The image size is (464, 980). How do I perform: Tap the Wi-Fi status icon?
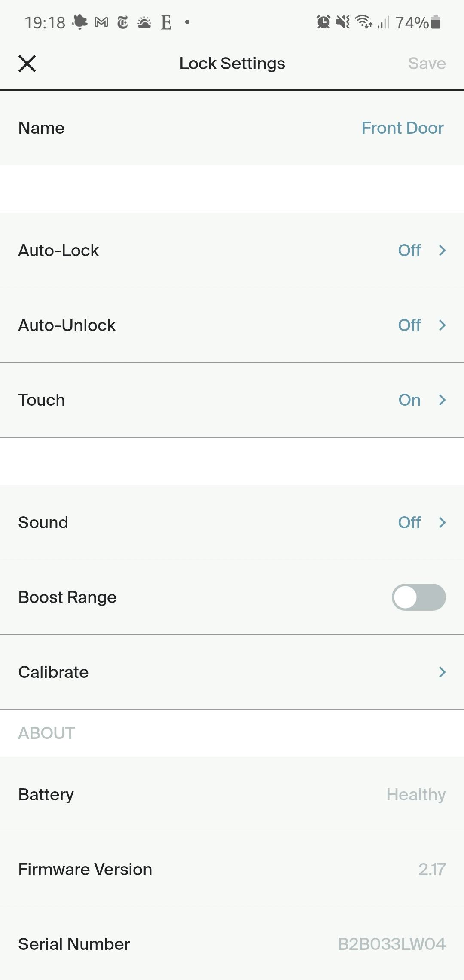(x=364, y=22)
